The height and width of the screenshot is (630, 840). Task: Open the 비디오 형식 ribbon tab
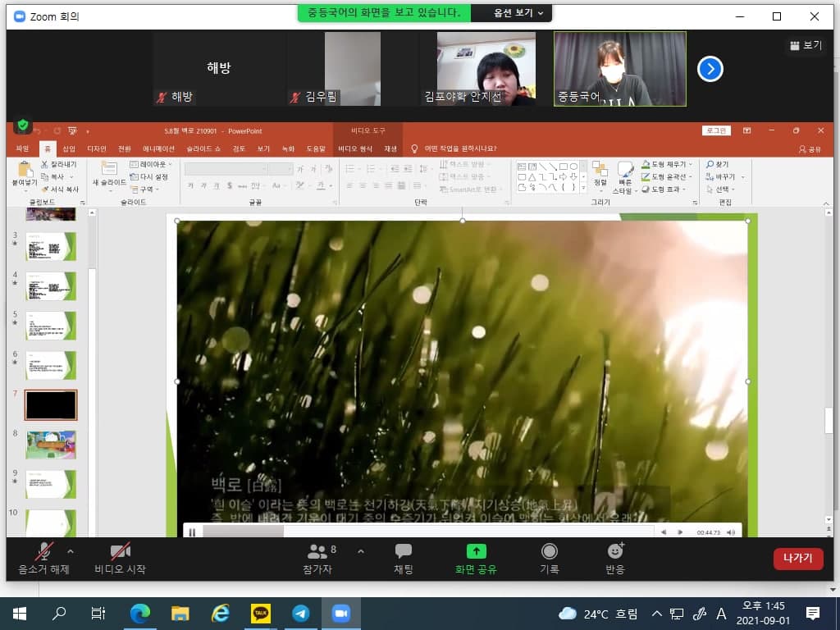[x=354, y=148]
